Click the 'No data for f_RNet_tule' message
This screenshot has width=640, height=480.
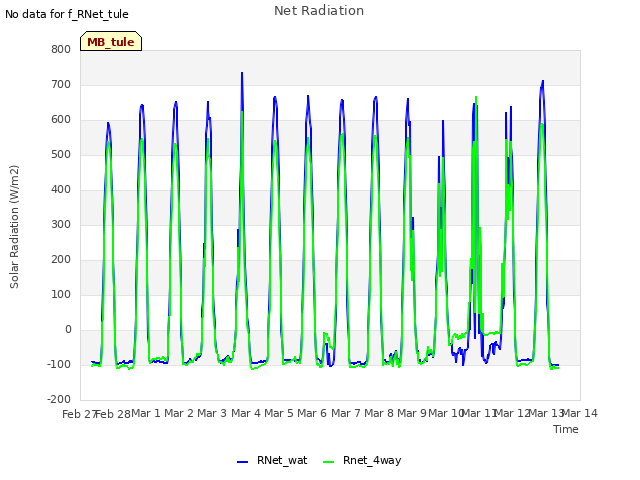pos(67,14)
